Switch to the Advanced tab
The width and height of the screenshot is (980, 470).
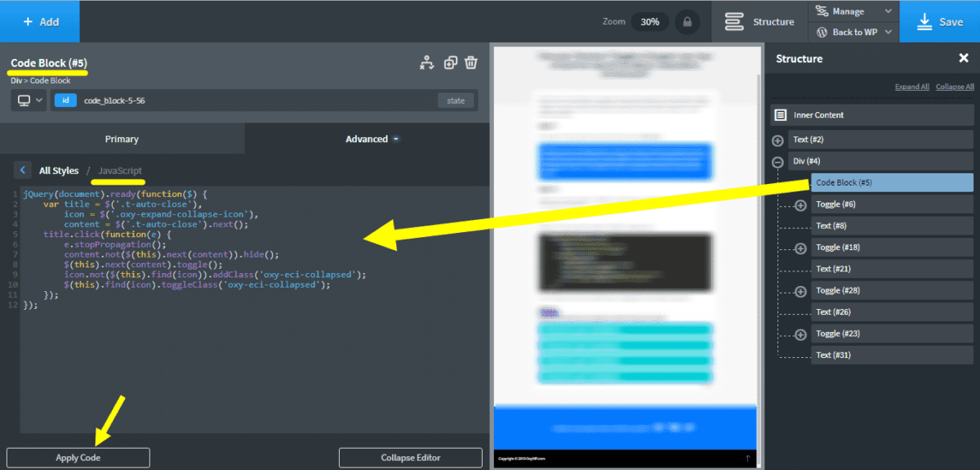point(367,139)
